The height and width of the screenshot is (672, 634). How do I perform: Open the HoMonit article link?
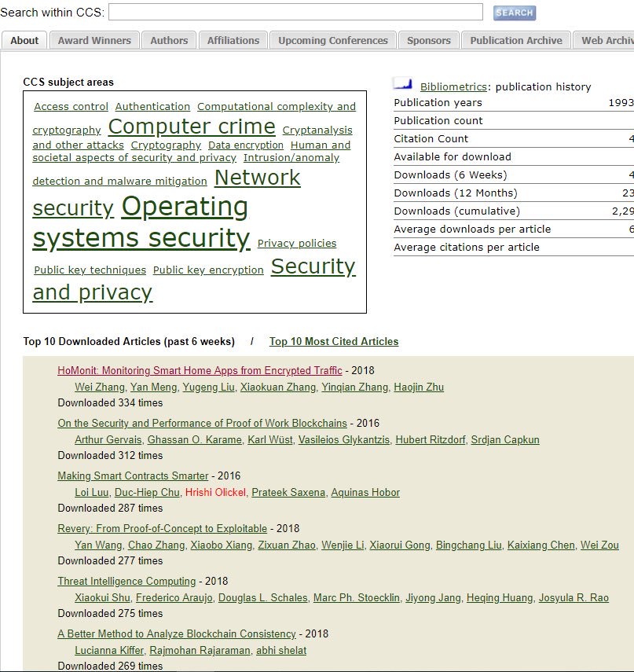200,370
